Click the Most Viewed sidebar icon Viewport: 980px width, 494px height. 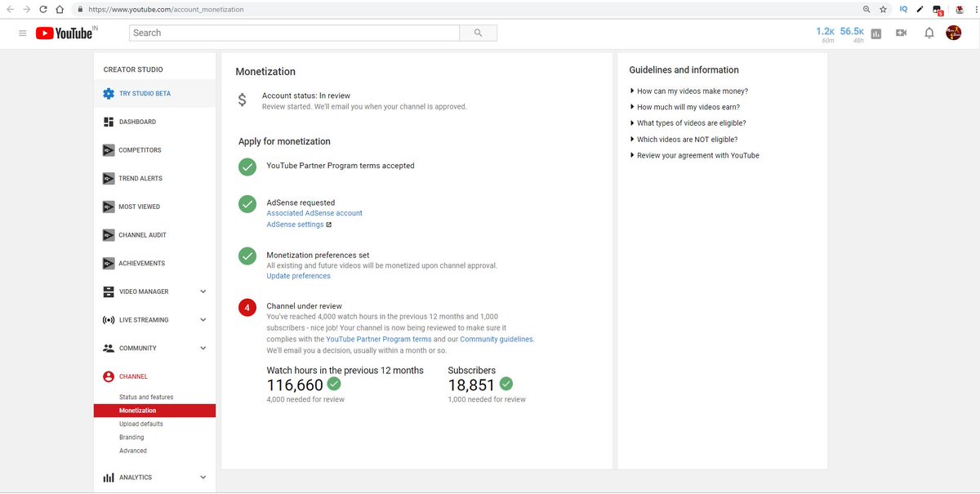pos(109,207)
